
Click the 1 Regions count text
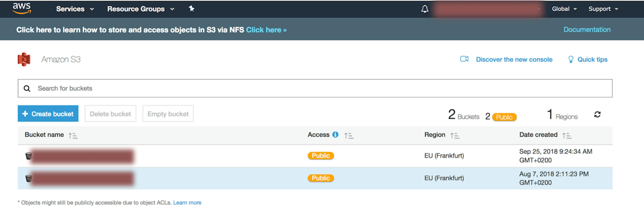[562, 115]
